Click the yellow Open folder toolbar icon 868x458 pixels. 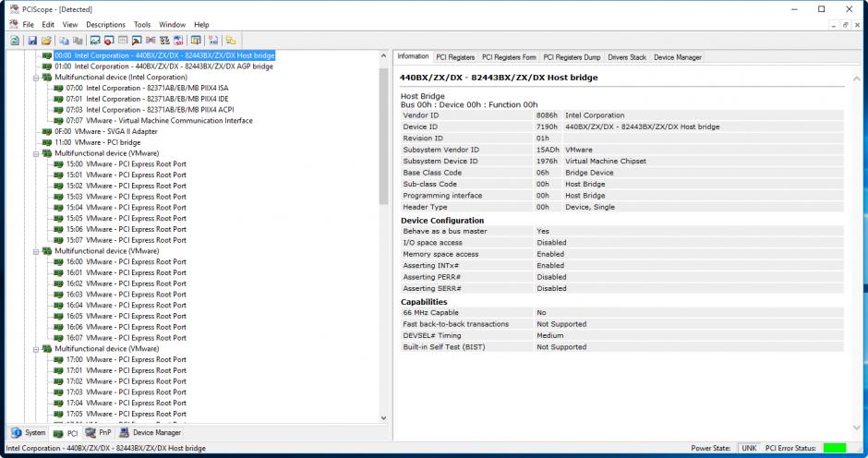pyautogui.click(x=46, y=41)
